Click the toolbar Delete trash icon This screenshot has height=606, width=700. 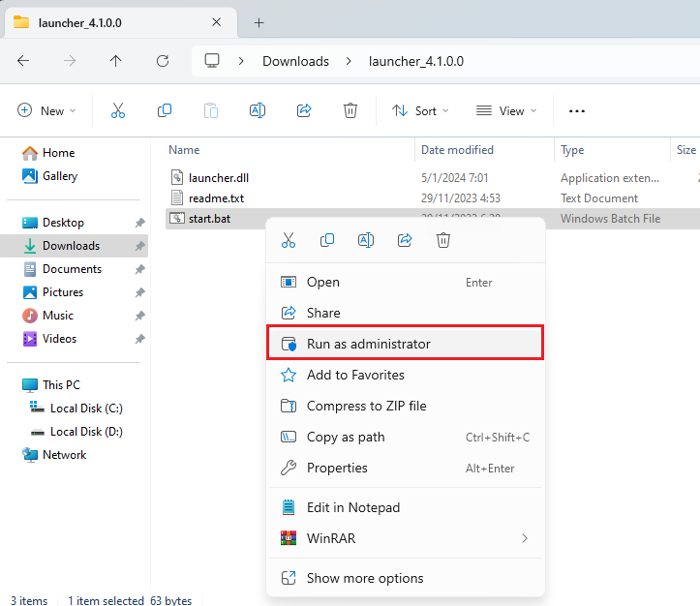350,111
